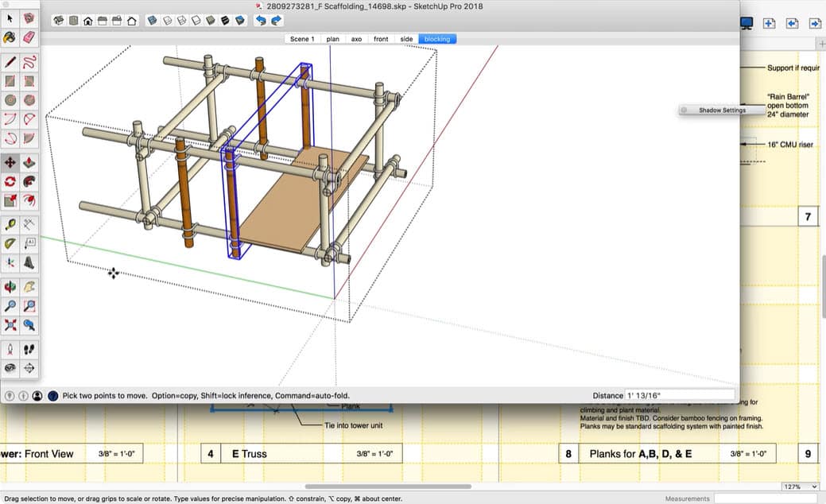Select the Section Plane tool
826x504 pixels.
pyautogui.click(x=29, y=368)
